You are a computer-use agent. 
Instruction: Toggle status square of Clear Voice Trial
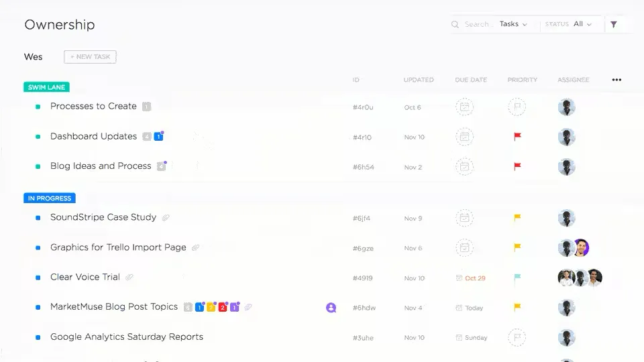coord(38,278)
